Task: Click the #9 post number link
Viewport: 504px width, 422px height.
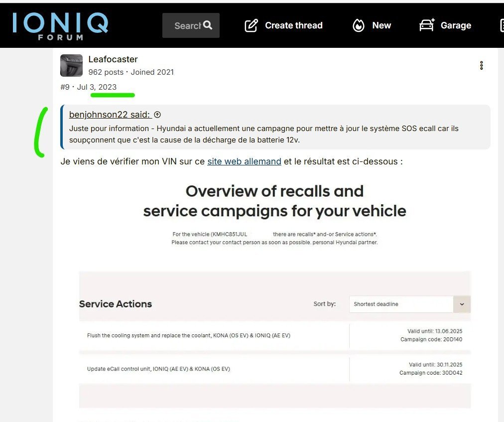Action: [65, 87]
